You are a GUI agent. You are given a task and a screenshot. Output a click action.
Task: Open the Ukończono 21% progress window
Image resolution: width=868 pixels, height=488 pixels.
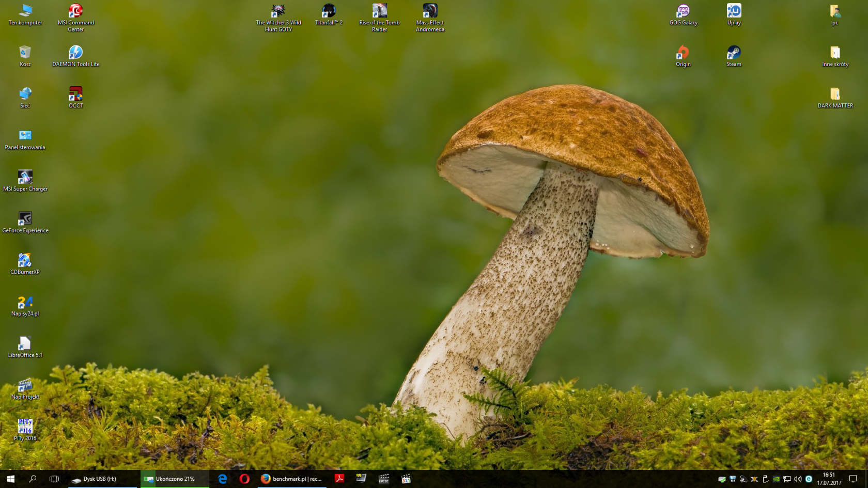coord(175,479)
